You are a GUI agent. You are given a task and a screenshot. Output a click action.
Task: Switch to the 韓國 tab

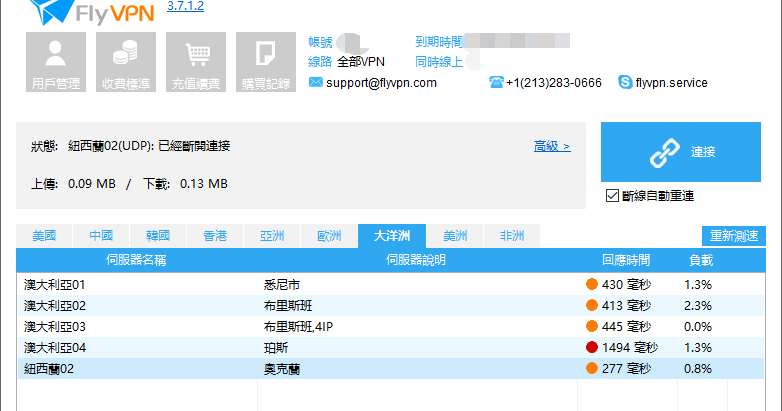tap(158, 236)
